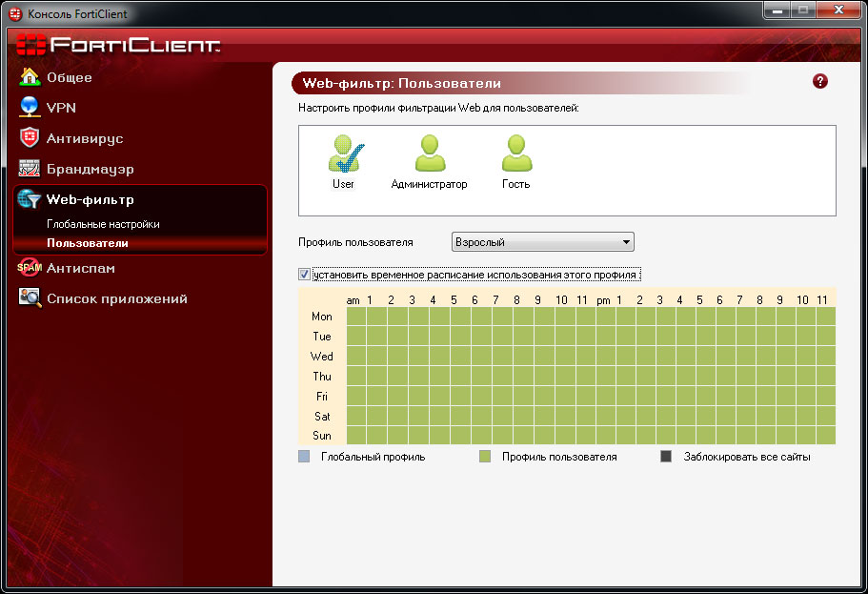Select the Администратор user icon
Image resolution: width=868 pixels, height=594 pixels.
click(x=430, y=153)
